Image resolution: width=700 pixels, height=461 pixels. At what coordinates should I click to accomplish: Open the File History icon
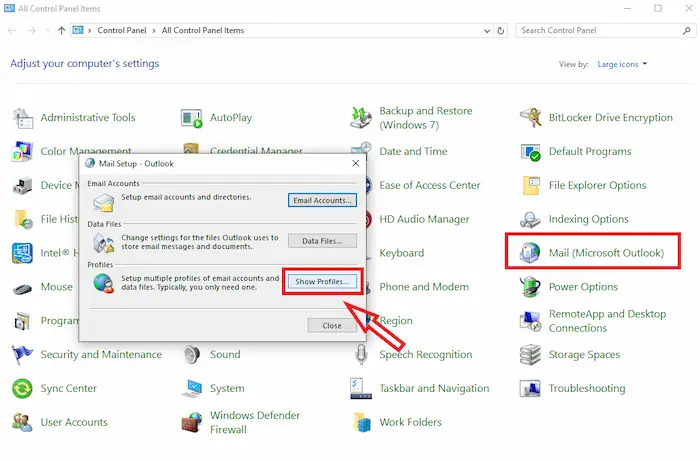(23, 219)
